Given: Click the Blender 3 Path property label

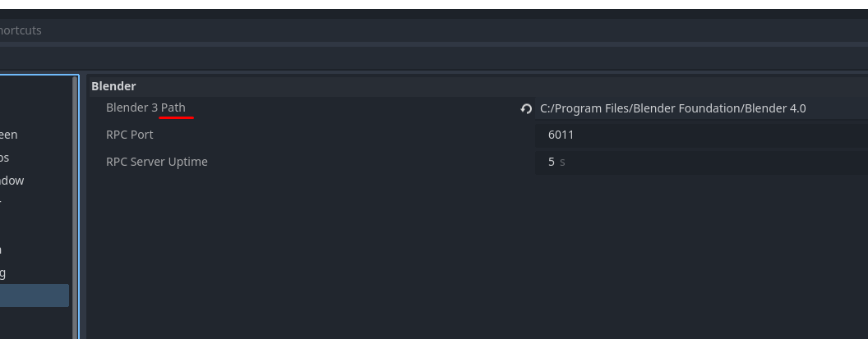Looking at the screenshot, I should [x=145, y=108].
